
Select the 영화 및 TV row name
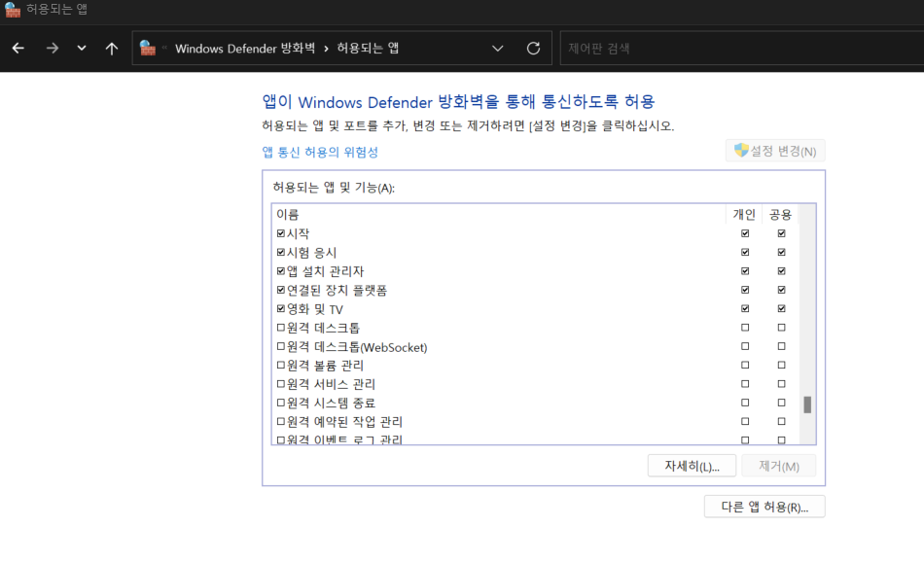[x=315, y=308]
